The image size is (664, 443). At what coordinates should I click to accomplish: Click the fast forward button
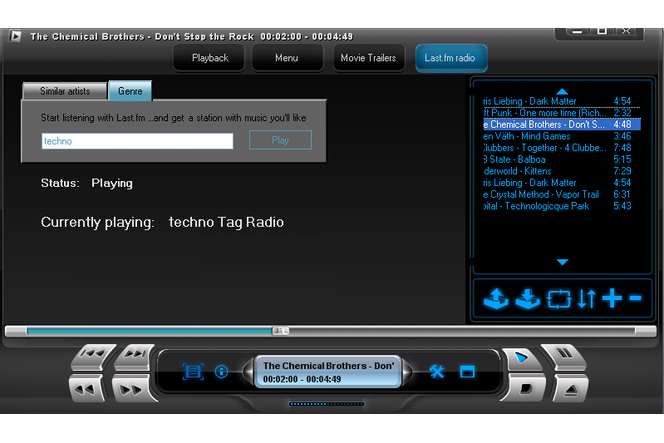[x=133, y=388]
